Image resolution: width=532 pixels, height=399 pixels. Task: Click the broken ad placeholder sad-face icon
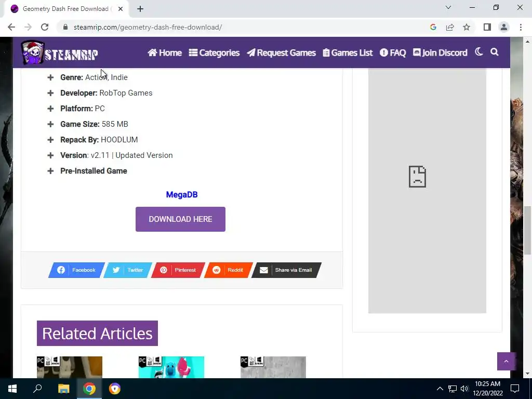point(417,177)
